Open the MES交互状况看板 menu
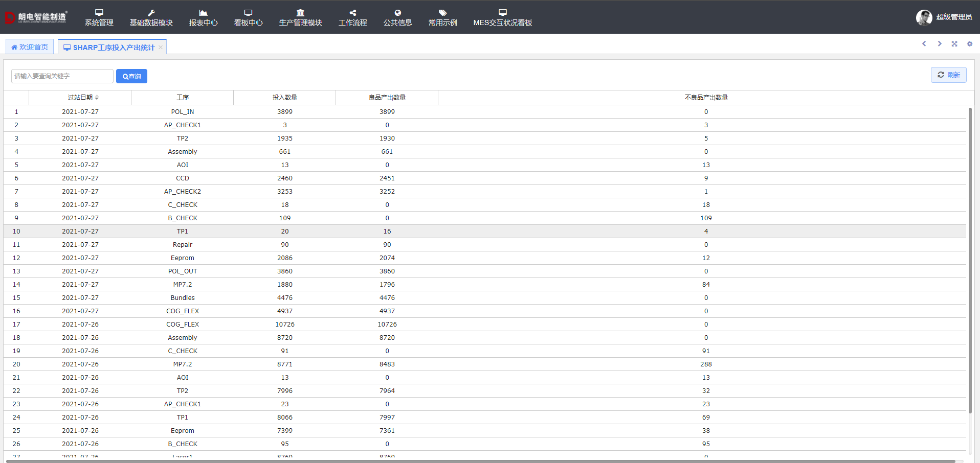This screenshot has width=980, height=463. pos(503,17)
